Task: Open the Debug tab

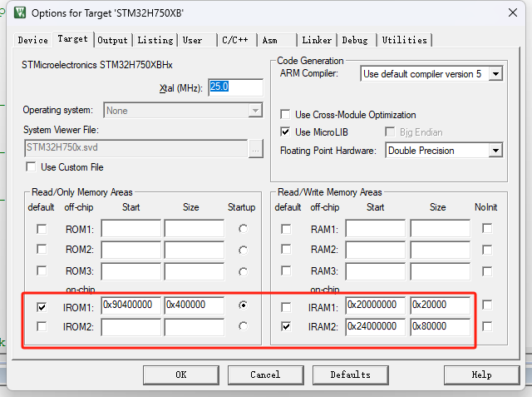Action: point(355,40)
